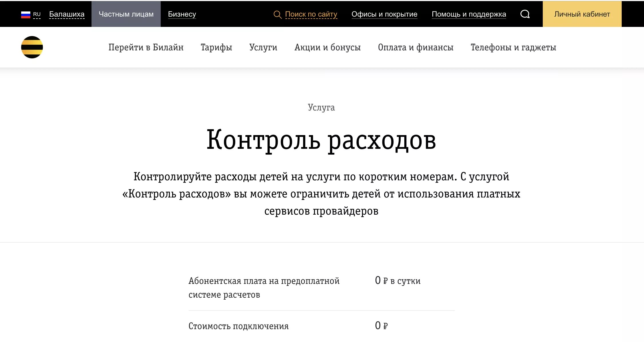Screen dimensions: 644x342
Task: Click the Личный кабинет button
Action: pos(582,14)
